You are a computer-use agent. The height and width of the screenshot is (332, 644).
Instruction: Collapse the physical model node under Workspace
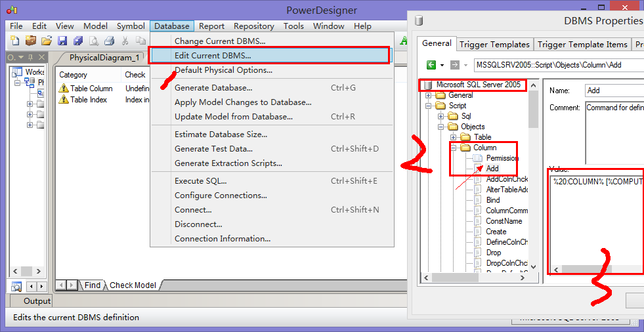(x=17, y=83)
